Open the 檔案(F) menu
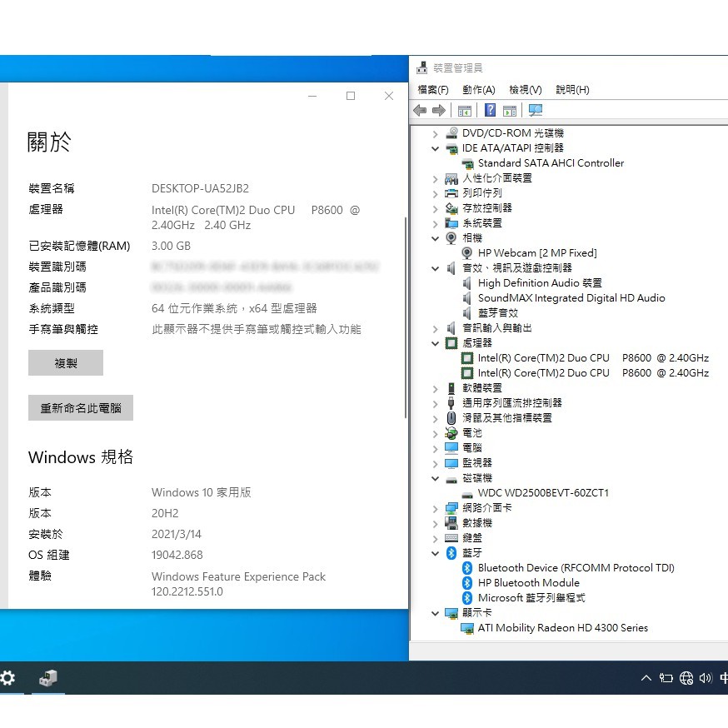 [x=432, y=89]
